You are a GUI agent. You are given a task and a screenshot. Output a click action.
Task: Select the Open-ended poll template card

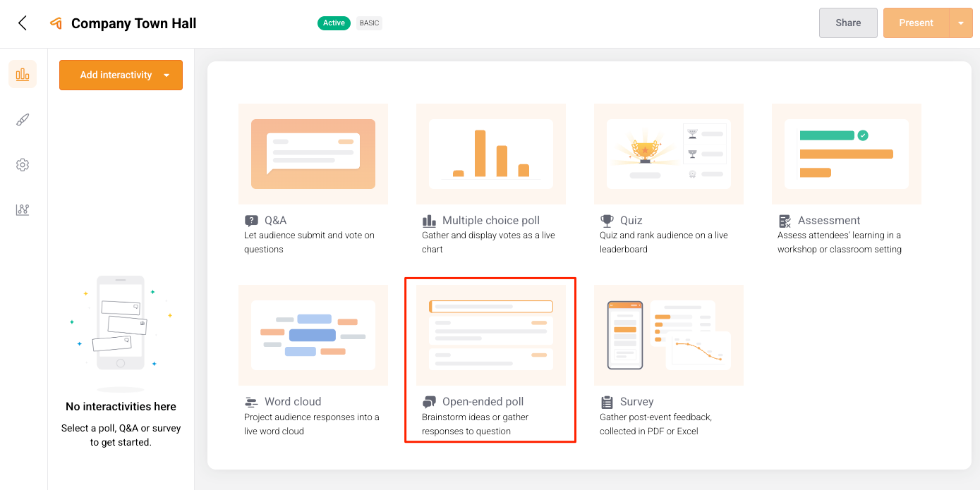pos(490,335)
